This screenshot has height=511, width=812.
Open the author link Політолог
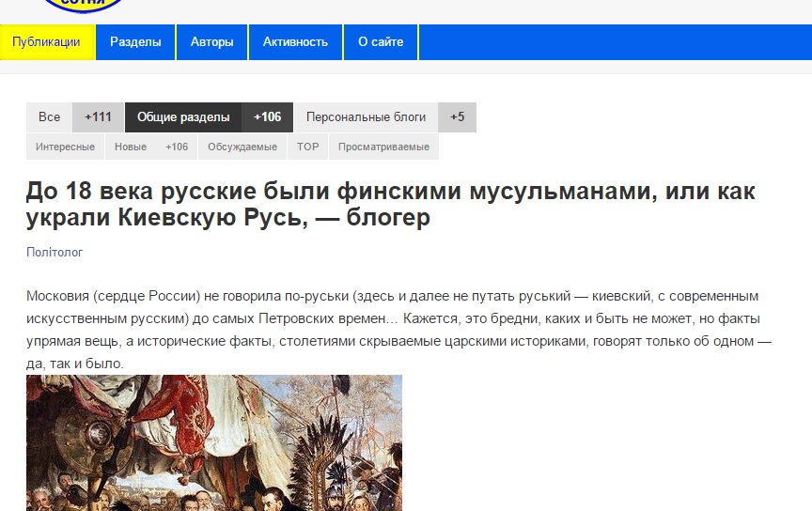[x=55, y=252]
